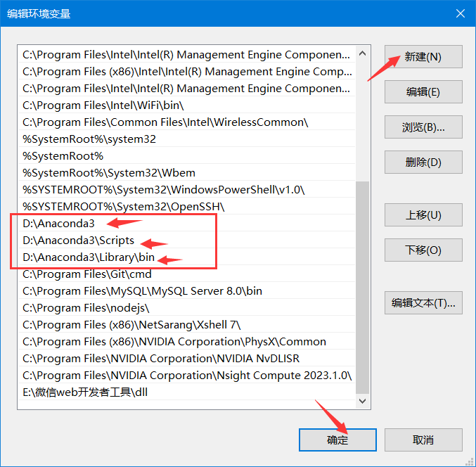The height and width of the screenshot is (467, 476).
Task: Move entry down with 下移(O)
Action: click(423, 250)
